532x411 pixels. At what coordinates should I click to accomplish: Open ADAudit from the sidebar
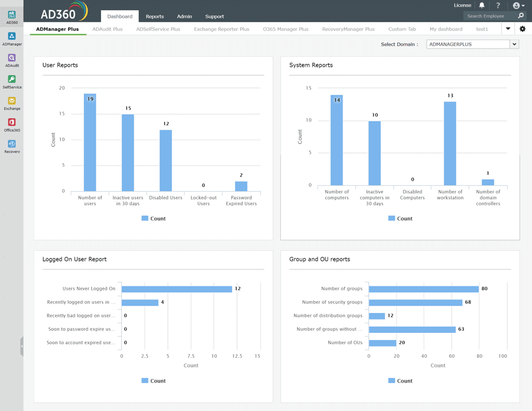tap(12, 60)
